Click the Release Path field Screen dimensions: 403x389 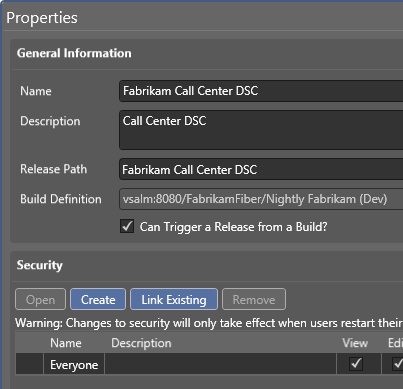261,169
